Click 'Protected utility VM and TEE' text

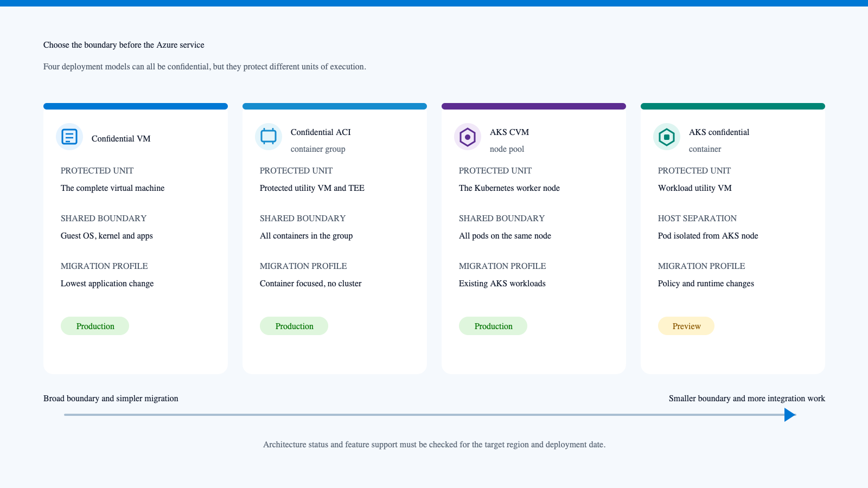click(x=312, y=188)
